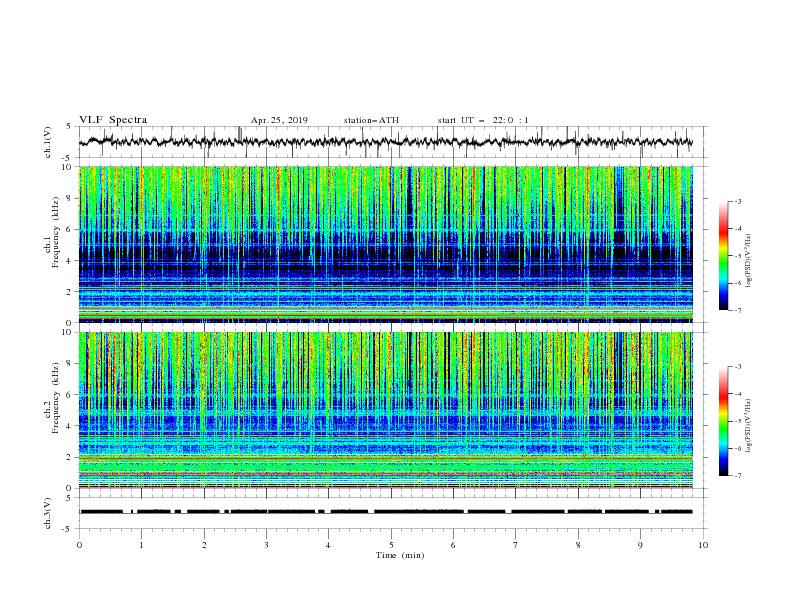Click time axis tick label "9"
Image resolution: width=792 pixels, height=612 pixels.
tap(640, 545)
